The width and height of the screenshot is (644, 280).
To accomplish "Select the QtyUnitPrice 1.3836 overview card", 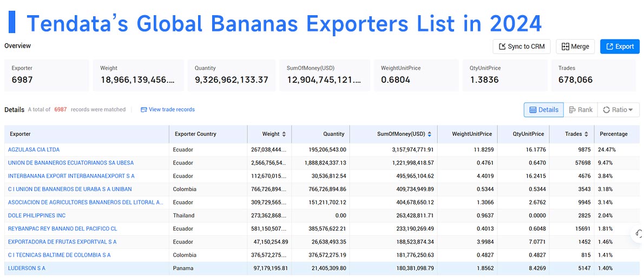I will click(505, 75).
